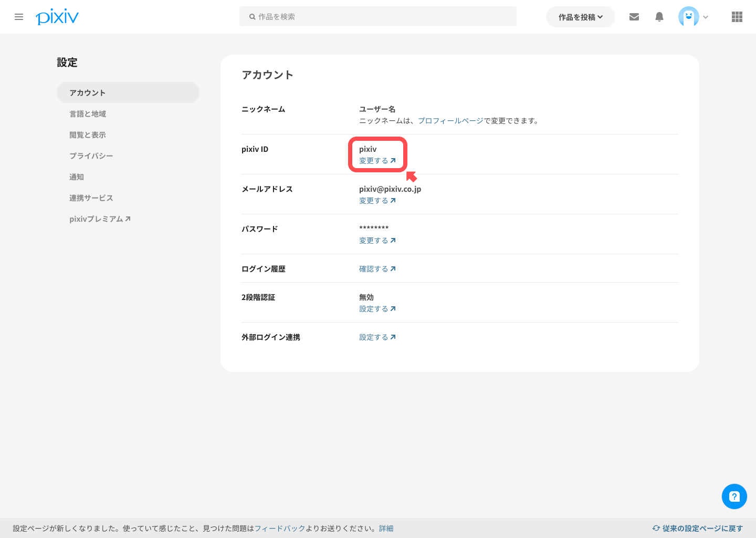Open the 通知 settings section
This screenshot has height=538, width=756.
77,177
